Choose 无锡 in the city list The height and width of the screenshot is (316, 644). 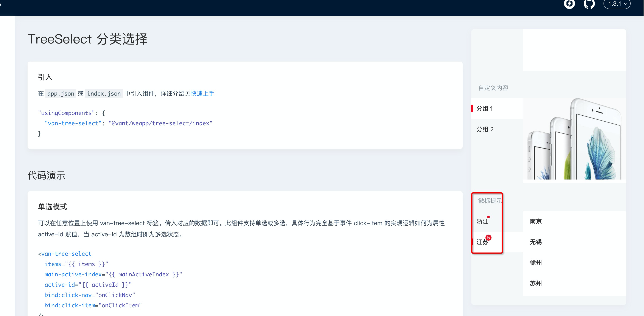coord(574,242)
